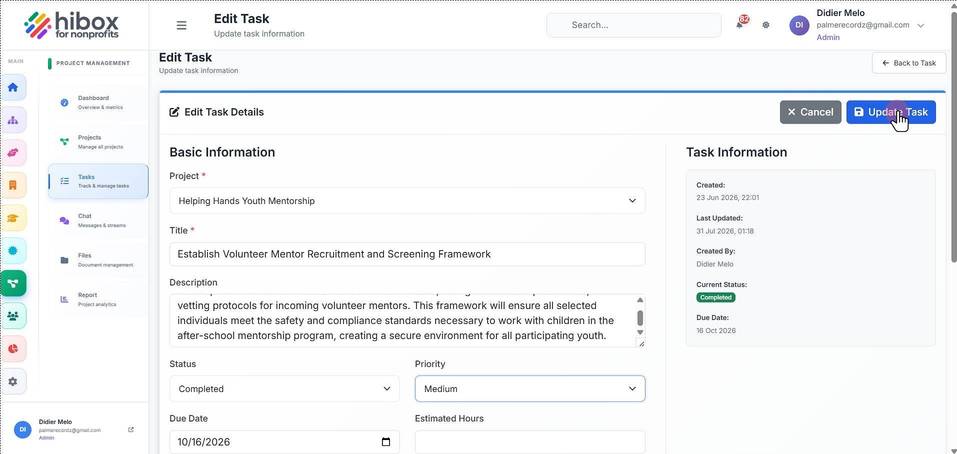Expand the Project dropdown
This screenshot has width=957, height=454.
[407, 201]
